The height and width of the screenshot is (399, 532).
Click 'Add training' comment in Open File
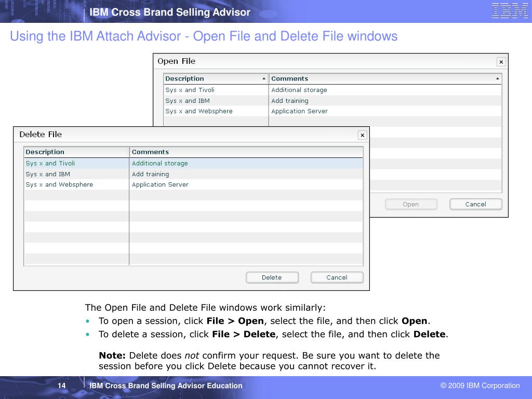[x=290, y=101]
